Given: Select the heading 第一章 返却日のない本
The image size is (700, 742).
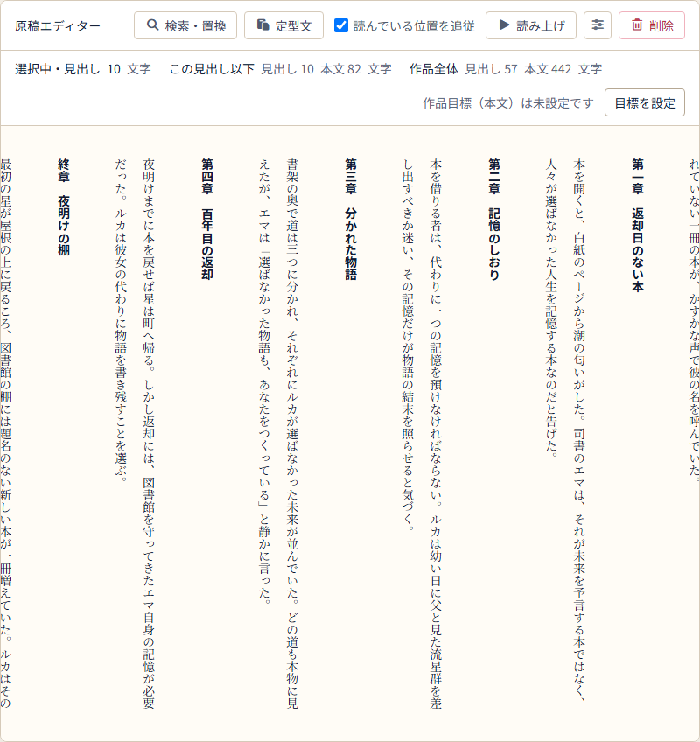Looking at the screenshot, I should tap(638, 225).
